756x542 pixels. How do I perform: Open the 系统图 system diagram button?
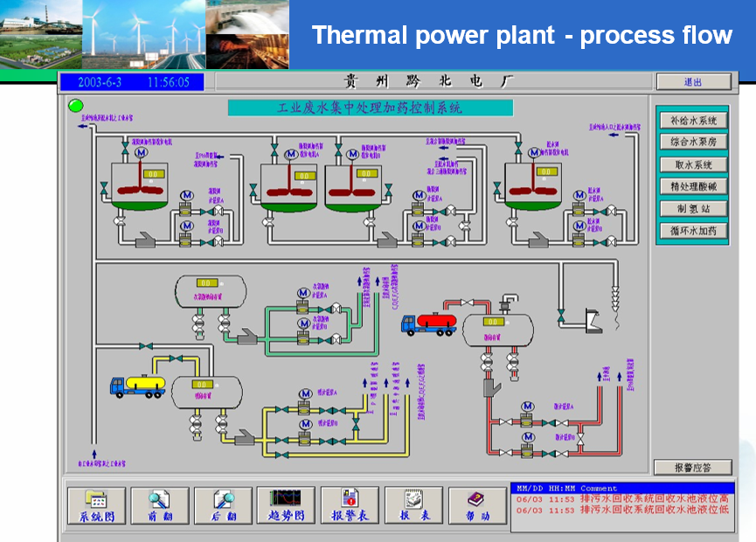96,505
